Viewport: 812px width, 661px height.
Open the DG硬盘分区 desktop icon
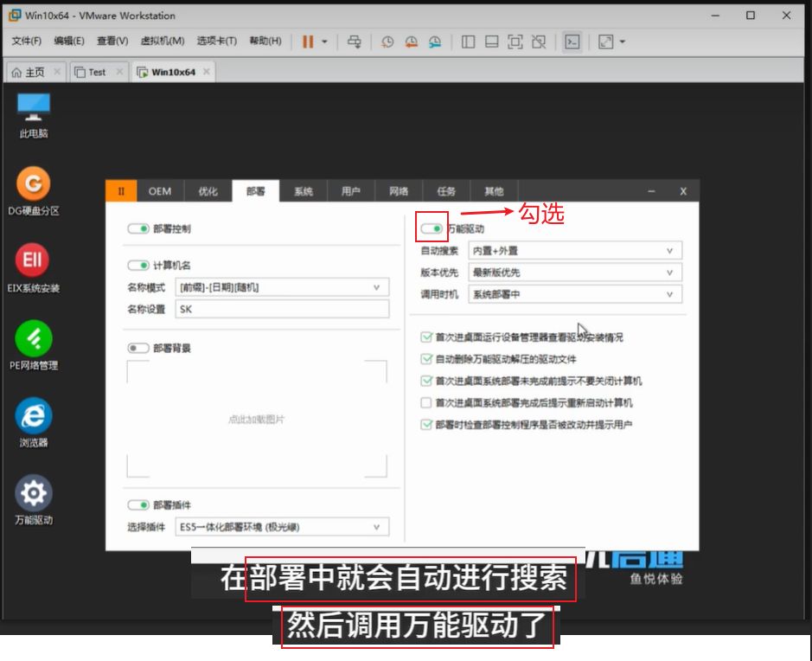[34, 184]
